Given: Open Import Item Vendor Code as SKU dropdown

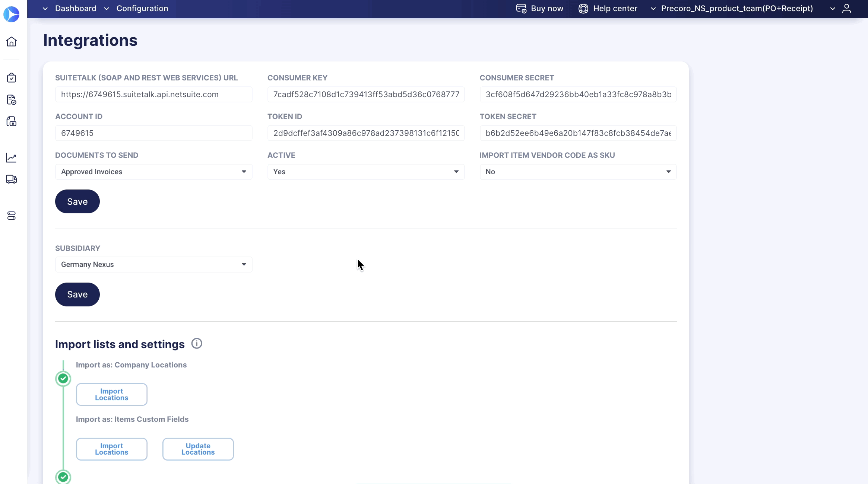Looking at the screenshot, I should [578, 172].
